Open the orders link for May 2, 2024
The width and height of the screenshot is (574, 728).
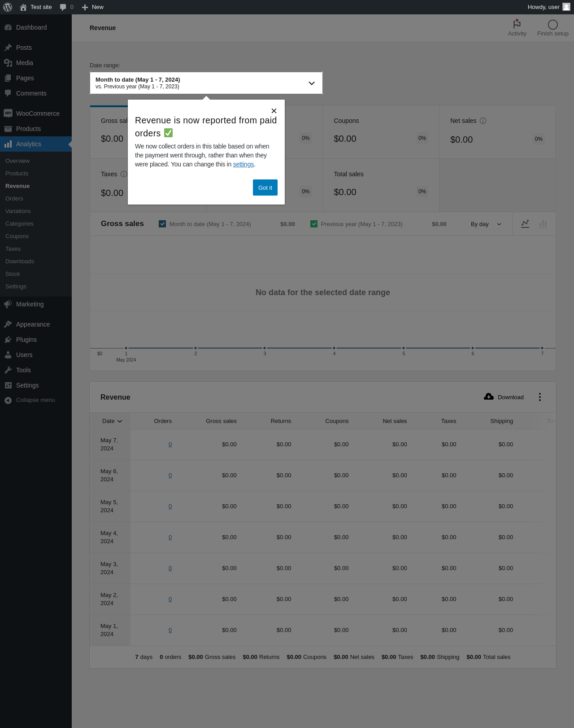click(170, 599)
